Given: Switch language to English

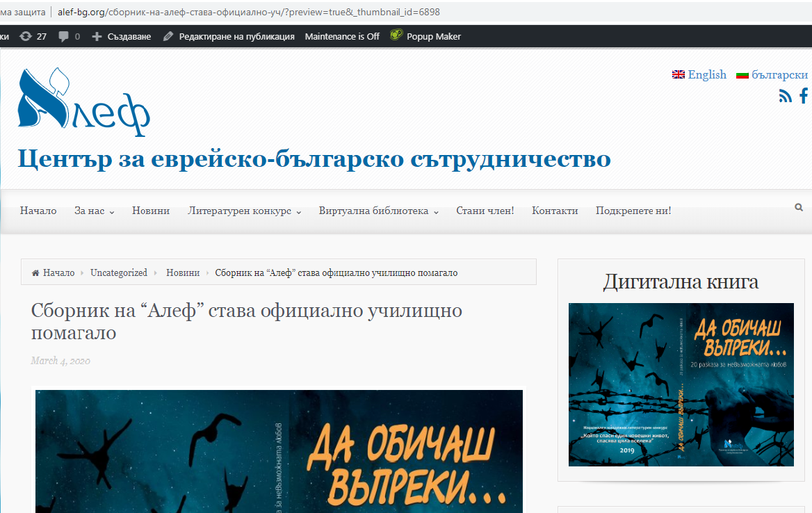Looking at the screenshot, I should coord(699,74).
